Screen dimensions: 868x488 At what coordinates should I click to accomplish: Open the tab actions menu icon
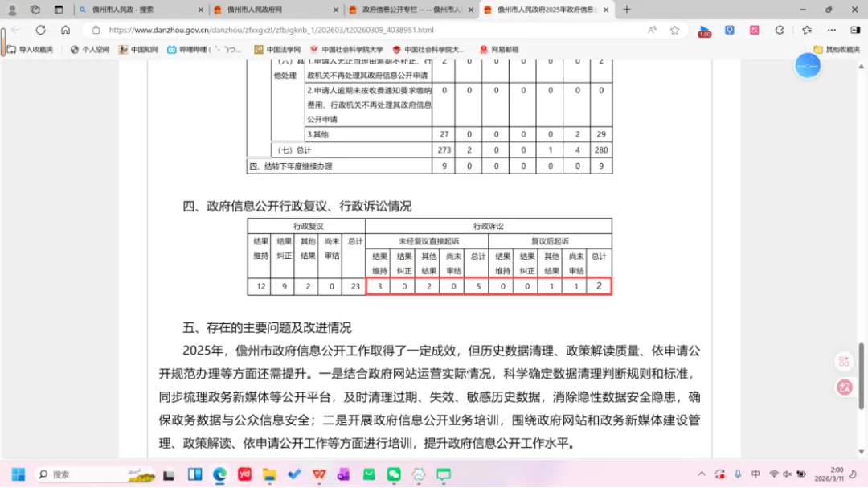[59, 10]
